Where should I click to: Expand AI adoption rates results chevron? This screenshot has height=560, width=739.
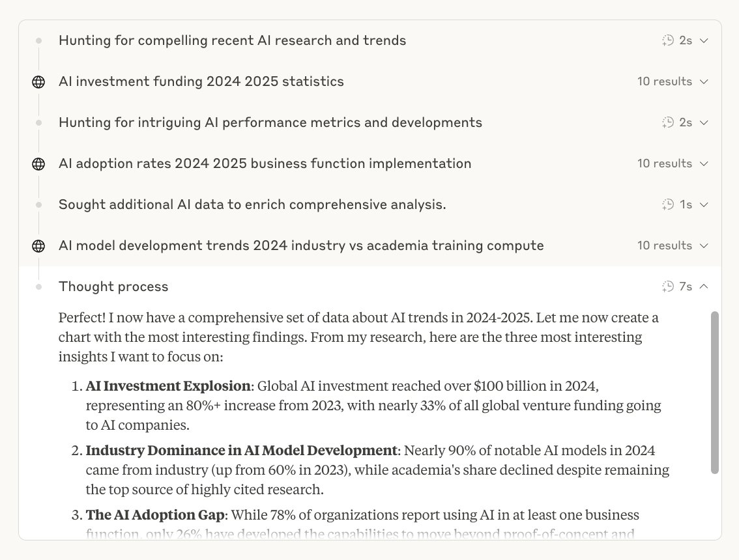coord(704,164)
